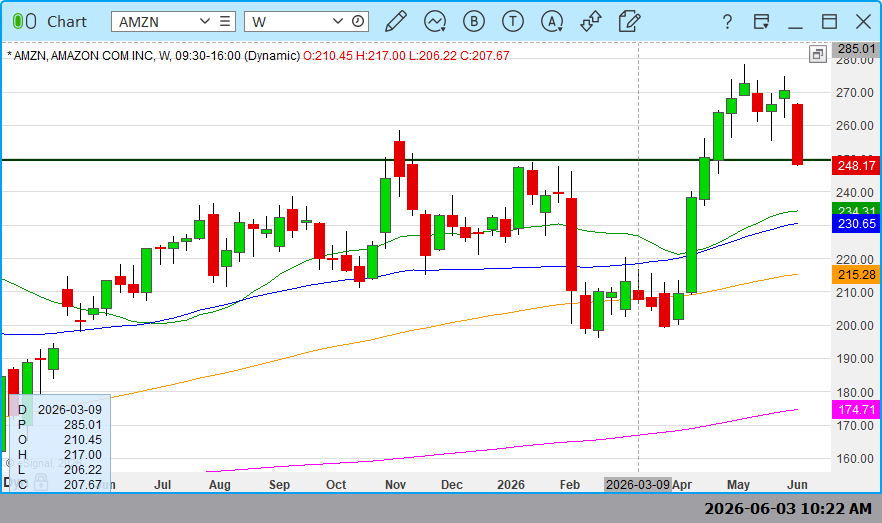
Task: Expand the W interval dropdown arrow
Action: (338, 21)
